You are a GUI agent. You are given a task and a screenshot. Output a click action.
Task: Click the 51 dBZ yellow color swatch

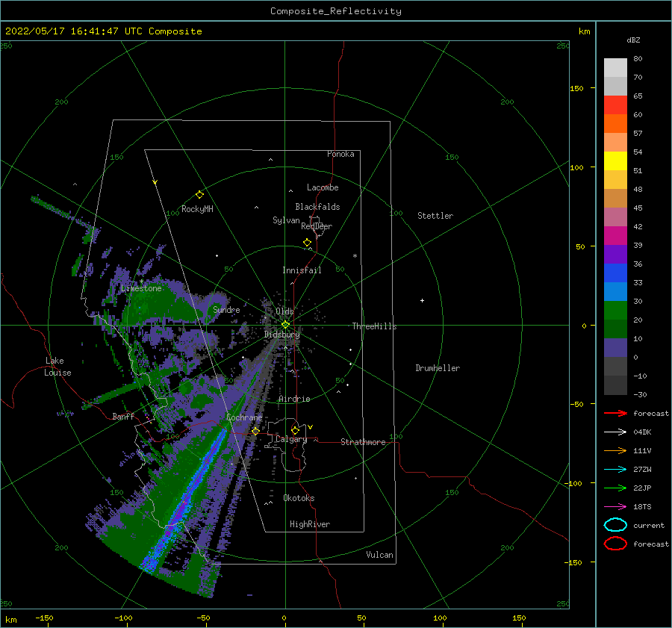point(615,161)
